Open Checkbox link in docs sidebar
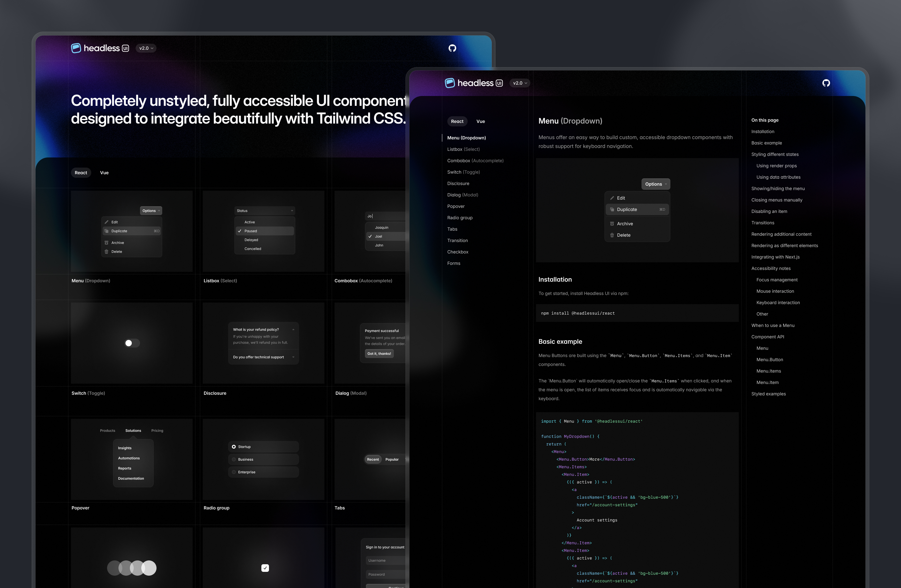The image size is (901, 588). [458, 252]
